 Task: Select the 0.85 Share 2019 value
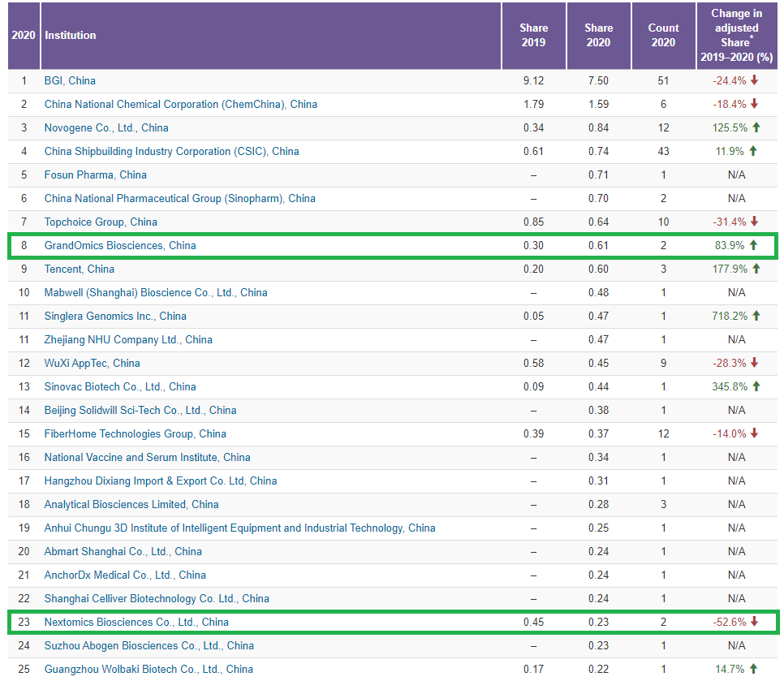[533, 222]
